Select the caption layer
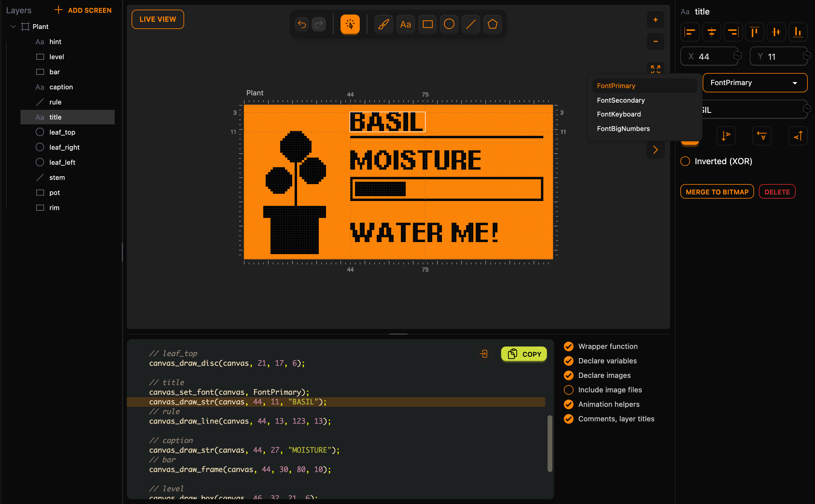 point(68,87)
